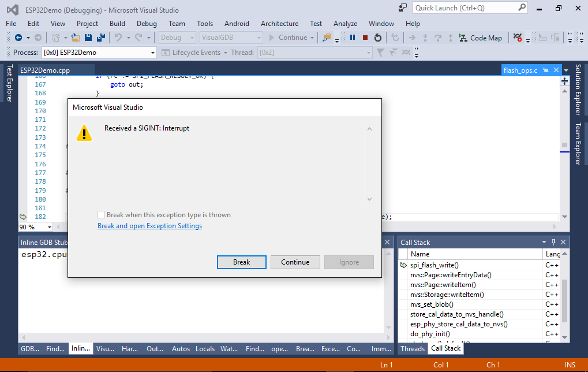Open the Call Stack window options dropdown
Screen dimensions: 588x372
(544, 242)
